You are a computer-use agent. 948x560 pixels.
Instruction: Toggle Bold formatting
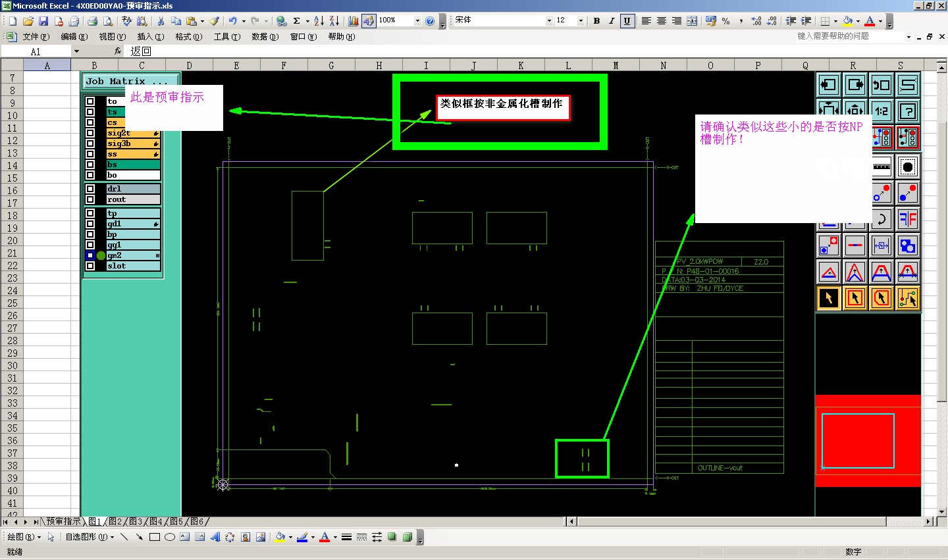(x=596, y=21)
